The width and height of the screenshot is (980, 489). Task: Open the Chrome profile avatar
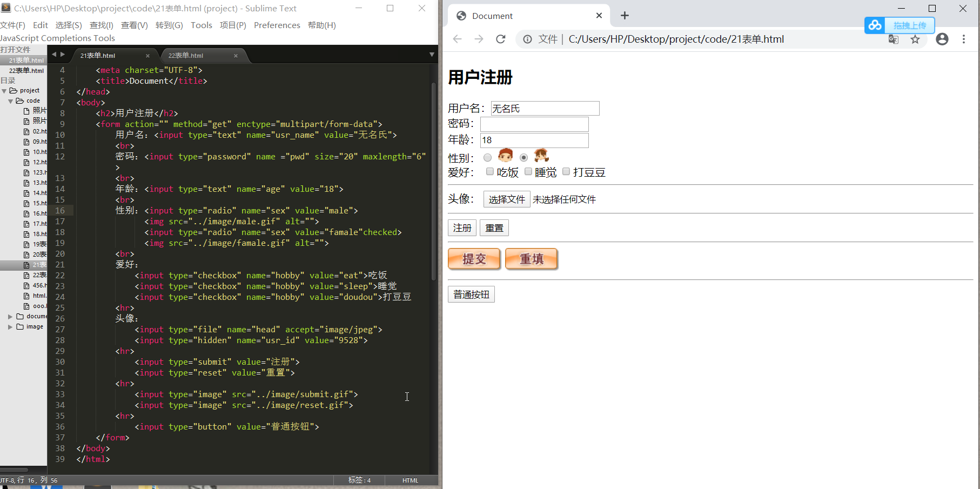pyautogui.click(x=942, y=39)
